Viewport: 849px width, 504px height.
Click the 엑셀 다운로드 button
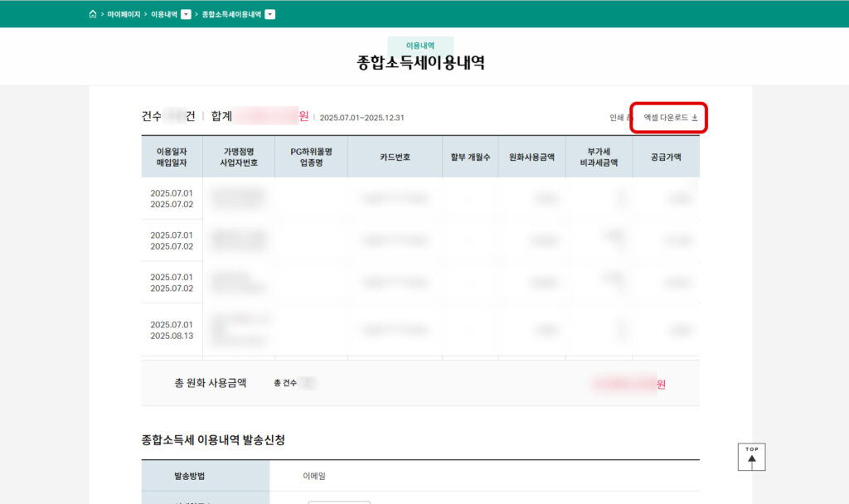tap(664, 117)
